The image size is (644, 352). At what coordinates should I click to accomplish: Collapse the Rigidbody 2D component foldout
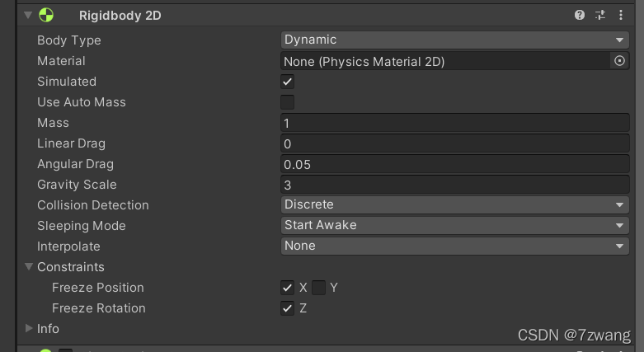pos(28,15)
